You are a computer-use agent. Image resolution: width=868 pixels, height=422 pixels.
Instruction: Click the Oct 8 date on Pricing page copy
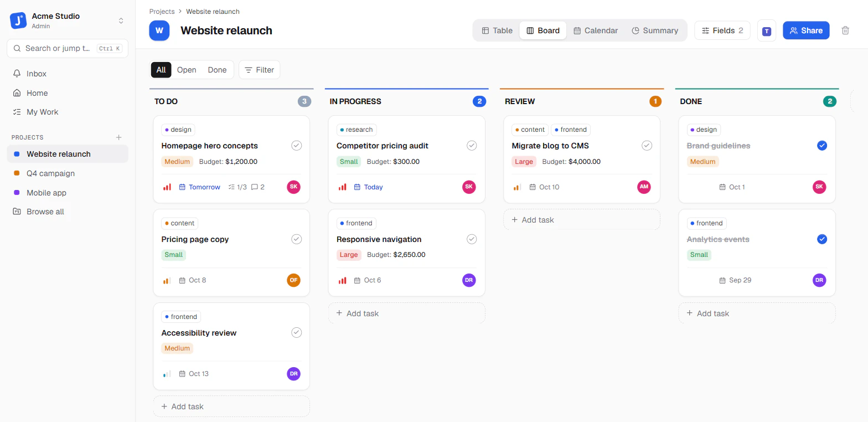point(193,280)
